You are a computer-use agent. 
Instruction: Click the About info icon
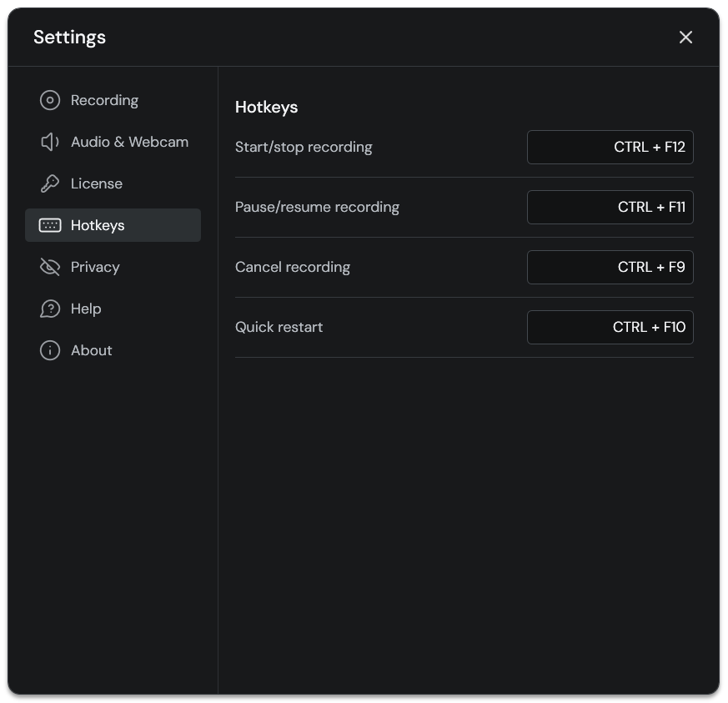coord(50,350)
